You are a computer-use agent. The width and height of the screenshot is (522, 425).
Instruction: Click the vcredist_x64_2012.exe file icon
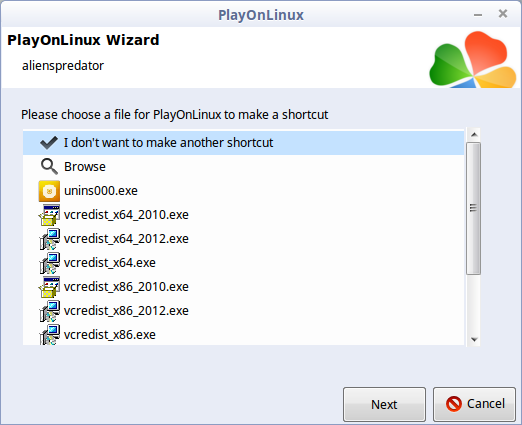coord(49,239)
